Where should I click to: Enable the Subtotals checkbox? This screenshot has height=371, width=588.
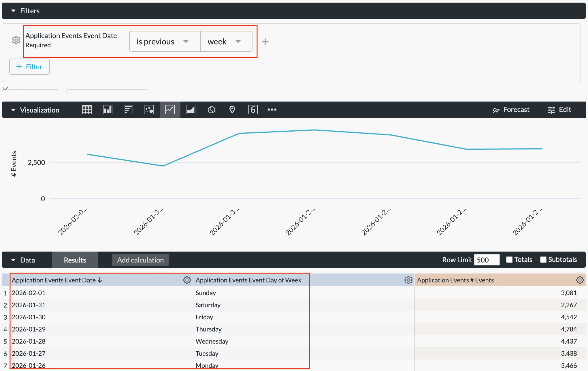[x=543, y=260]
